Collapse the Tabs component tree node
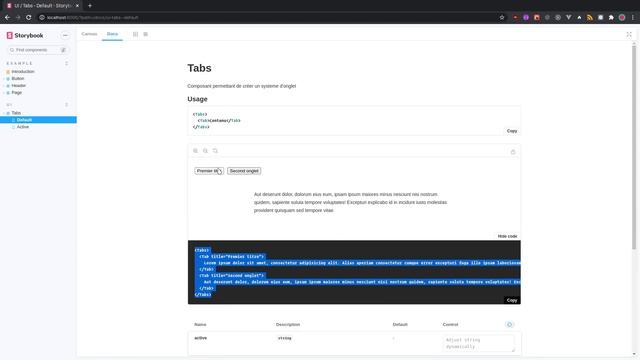640x360 pixels. [16, 113]
